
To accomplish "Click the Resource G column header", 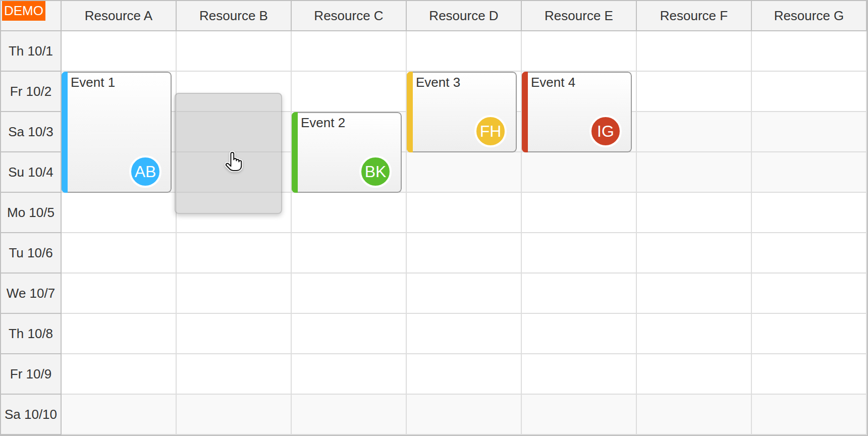I will [809, 16].
